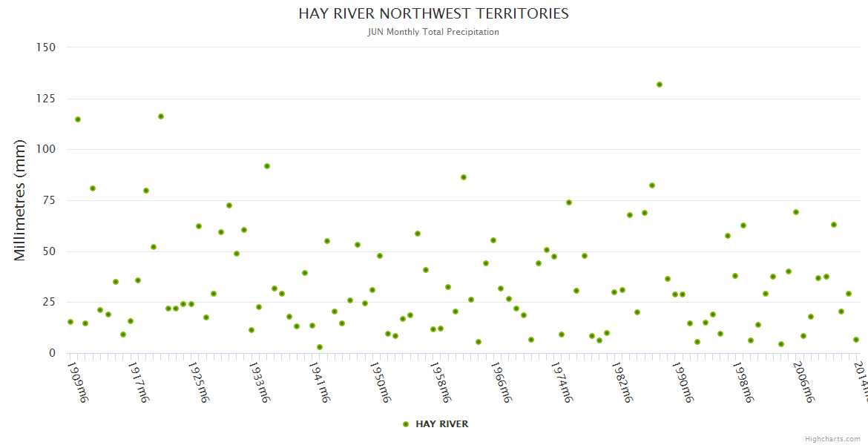Image resolution: width=868 pixels, height=445 pixels.
Task: Click the last data point at far right
Action: pyautogui.click(x=856, y=340)
